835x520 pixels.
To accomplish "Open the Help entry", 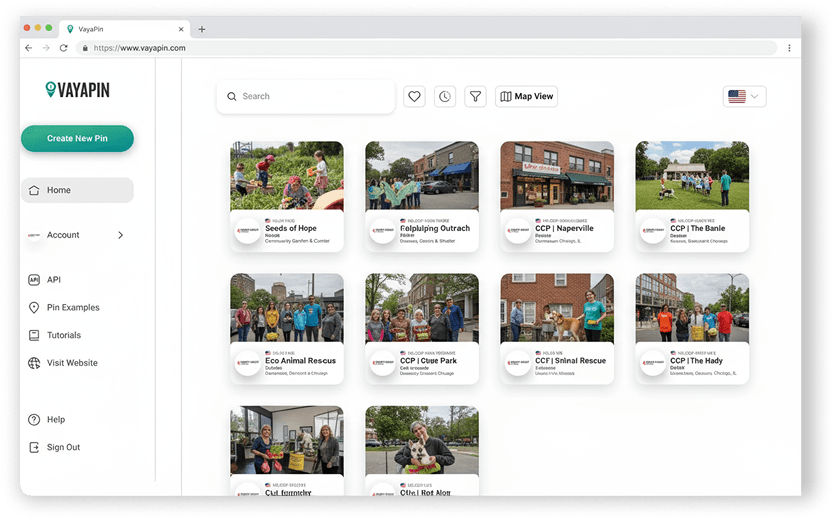I will click(x=56, y=420).
